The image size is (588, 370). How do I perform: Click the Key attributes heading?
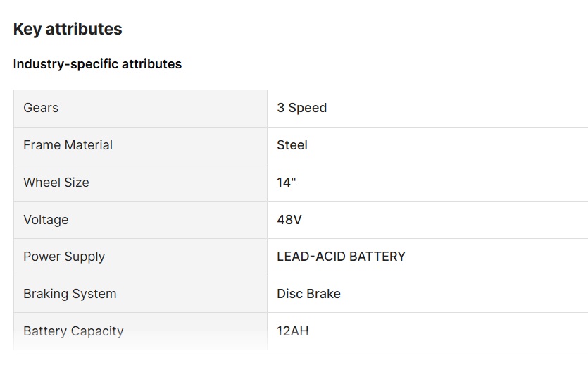coord(68,30)
